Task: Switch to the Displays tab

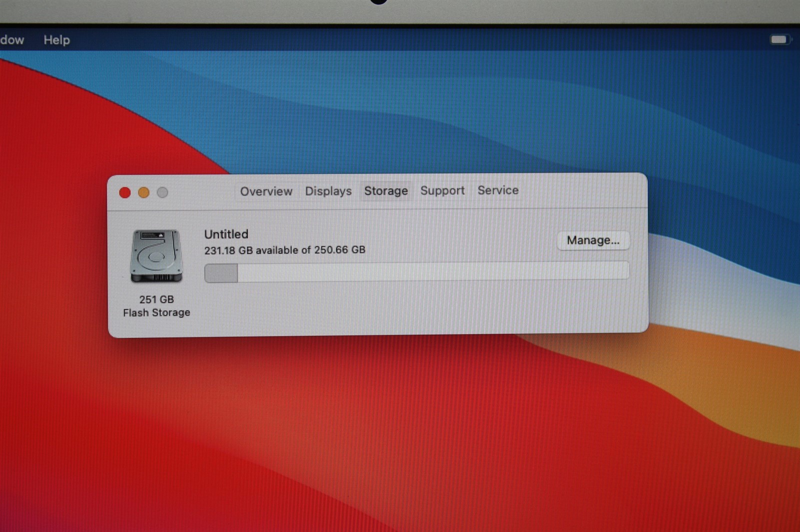Action: pyautogui.click(x=328, y=191)
